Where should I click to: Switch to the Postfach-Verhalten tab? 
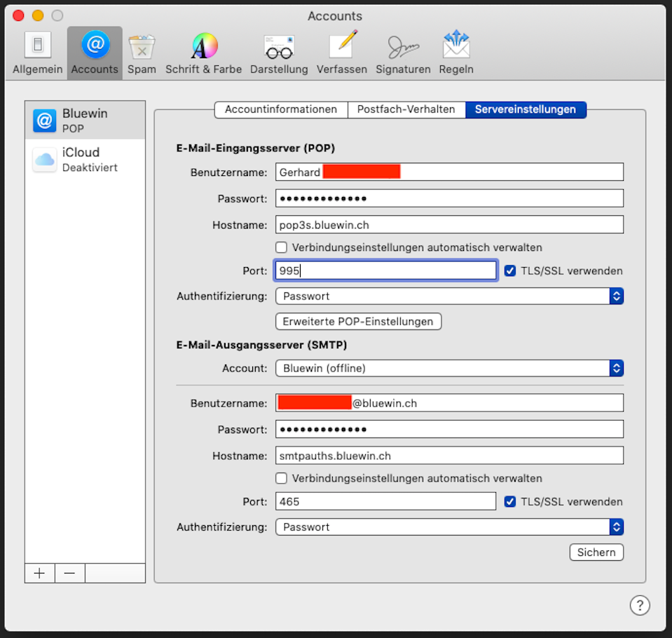[x=406, y=109]
